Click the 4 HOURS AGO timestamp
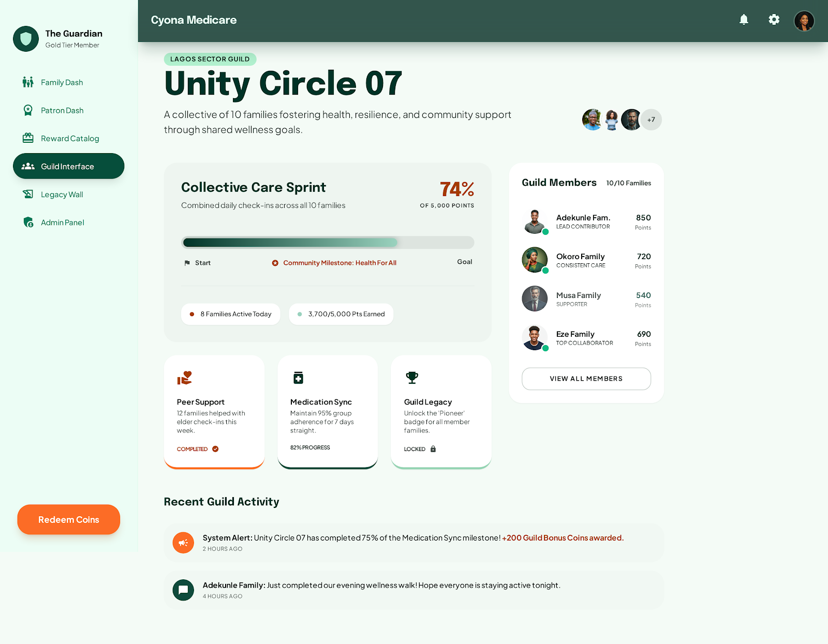 tap(223, 596)
